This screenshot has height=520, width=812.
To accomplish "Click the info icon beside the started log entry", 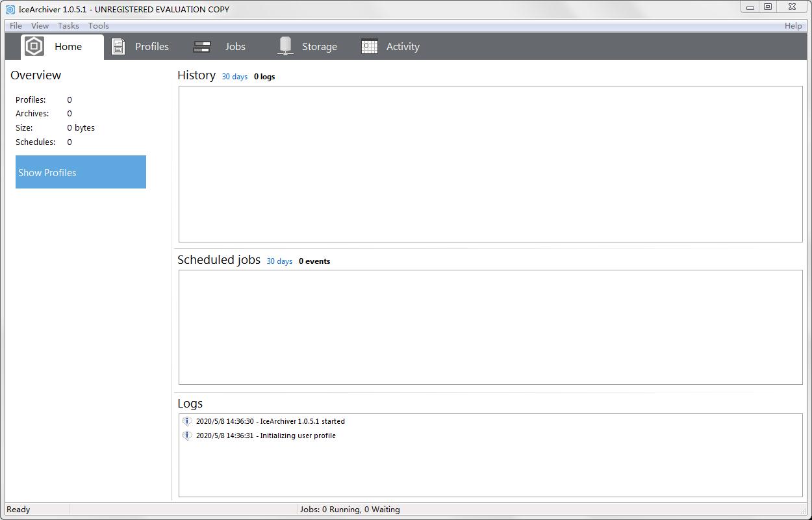I will [187, 421].
